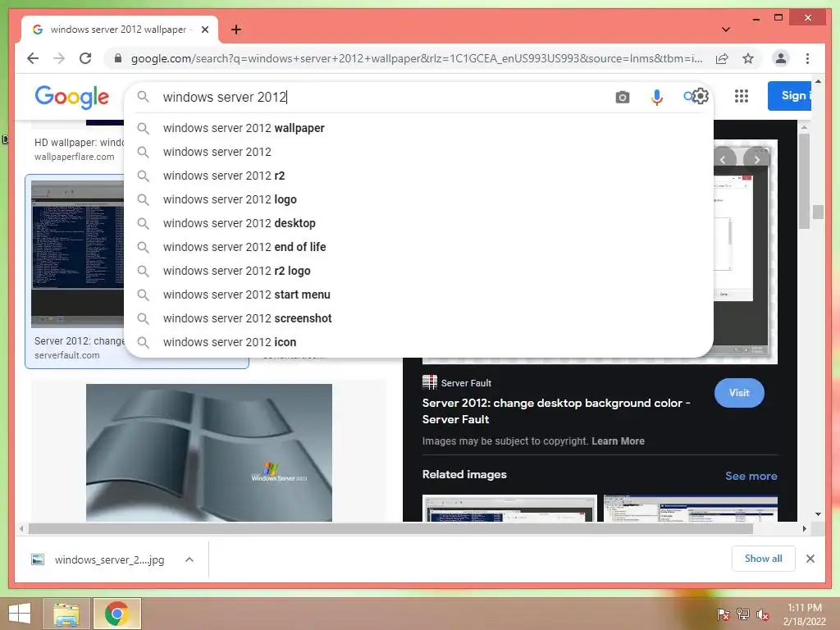Choose plain suggestion windows server 2012

click(x=418, y=152)
